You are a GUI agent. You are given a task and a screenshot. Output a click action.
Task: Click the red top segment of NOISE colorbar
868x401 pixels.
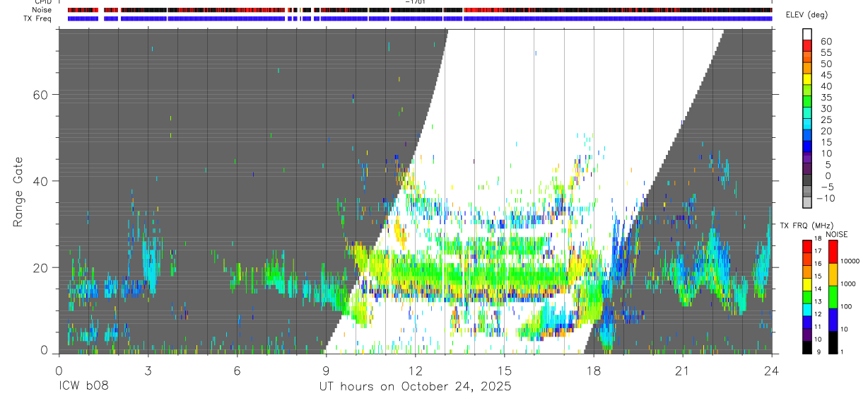[x=833, y=252]
